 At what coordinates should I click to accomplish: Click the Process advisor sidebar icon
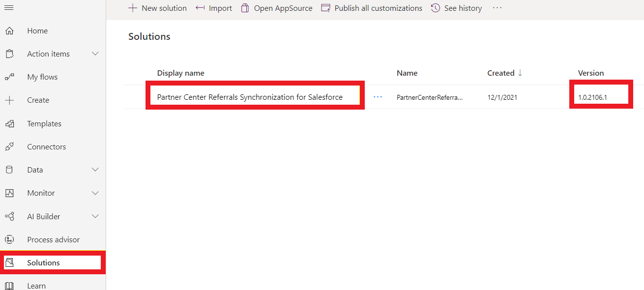pos(9,239)
